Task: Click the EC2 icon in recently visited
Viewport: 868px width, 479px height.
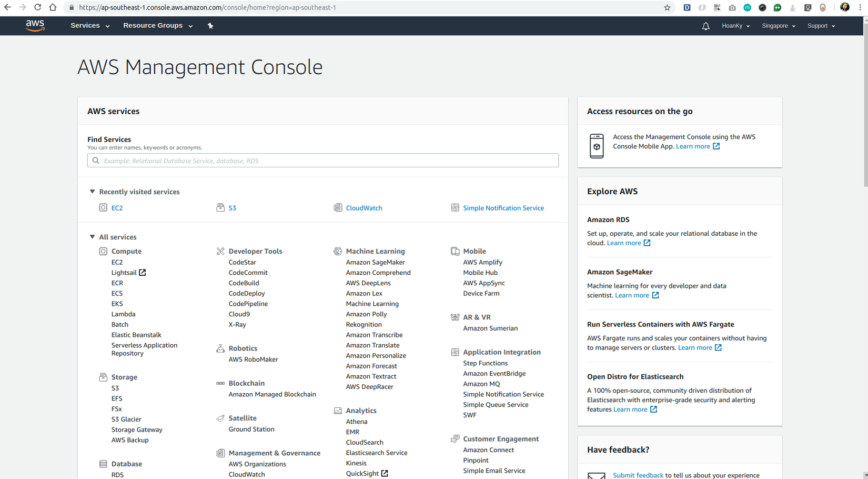Action: click(103, 208)
